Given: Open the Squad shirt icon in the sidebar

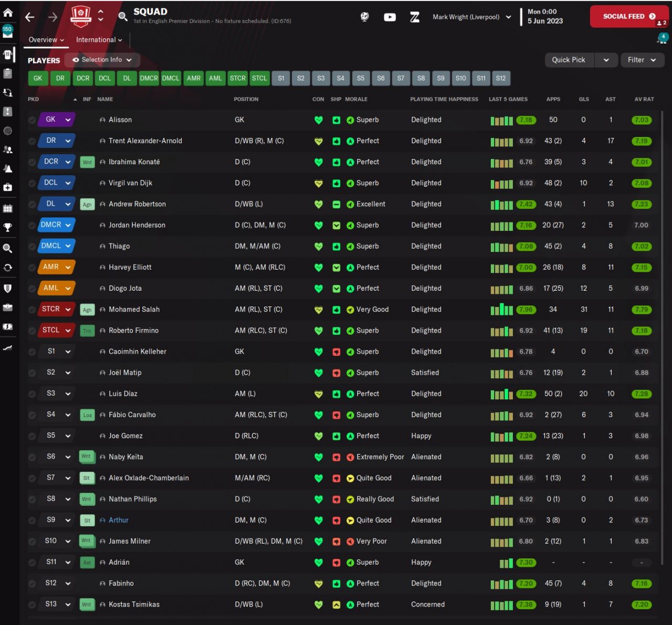Looking at the screenshot, I should point(8,54).
